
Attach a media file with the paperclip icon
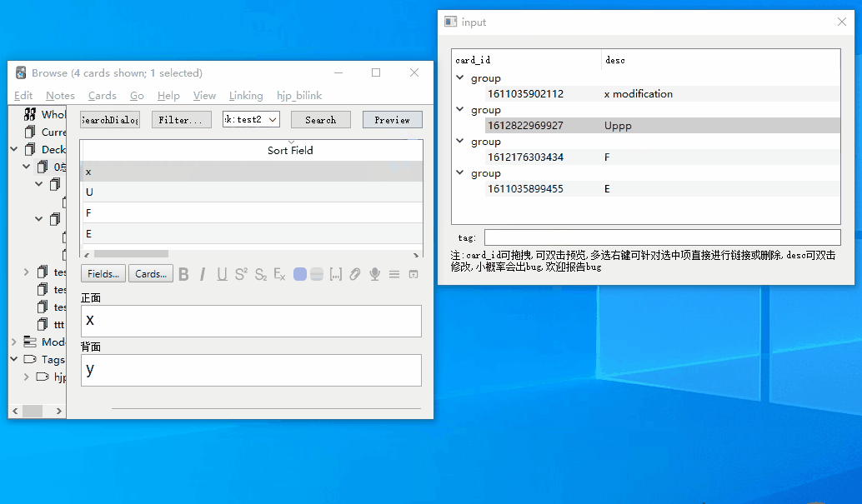point(355,274)
